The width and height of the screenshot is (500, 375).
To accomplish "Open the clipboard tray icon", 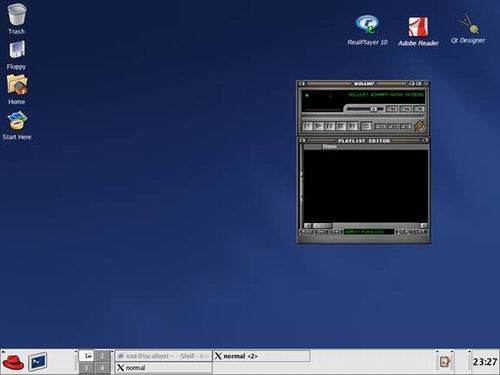I will click(x=444, y=362).
